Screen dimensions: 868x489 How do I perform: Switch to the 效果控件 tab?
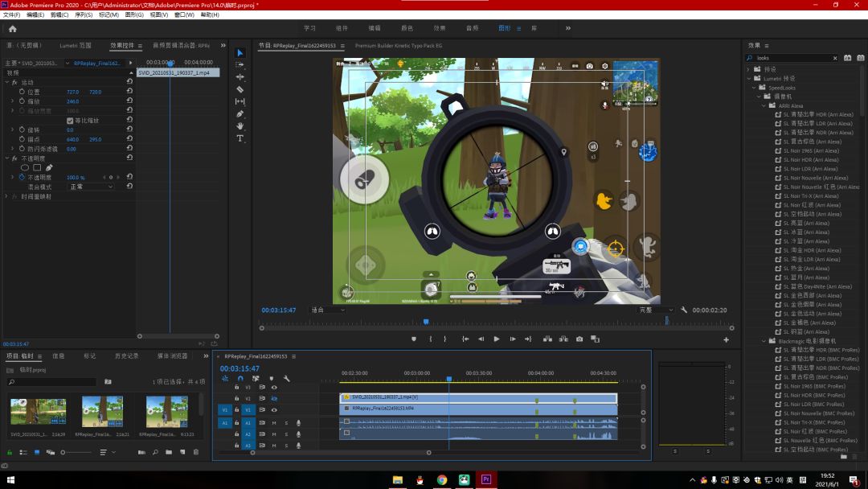coord(122,45)
